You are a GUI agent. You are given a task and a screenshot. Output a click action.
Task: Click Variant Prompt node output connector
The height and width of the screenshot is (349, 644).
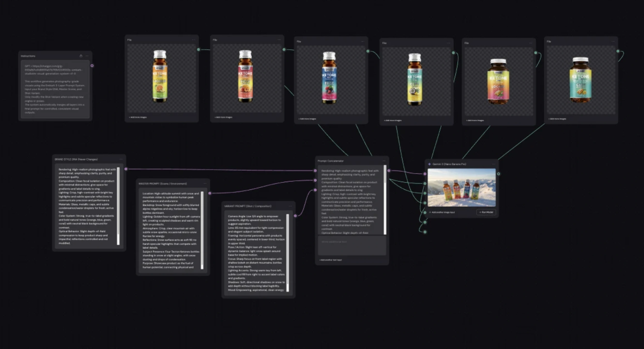click(295, 216)
